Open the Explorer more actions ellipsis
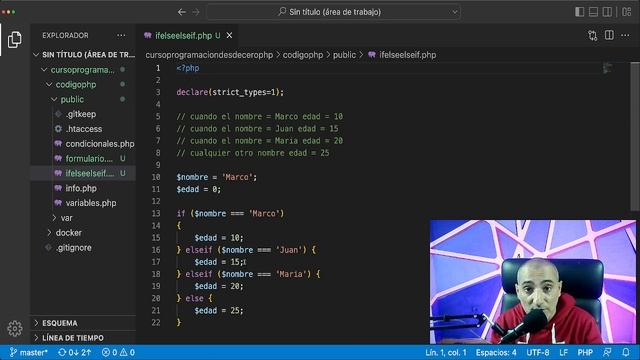The height and width of the screenshot is (360, 640). (121, 36)
